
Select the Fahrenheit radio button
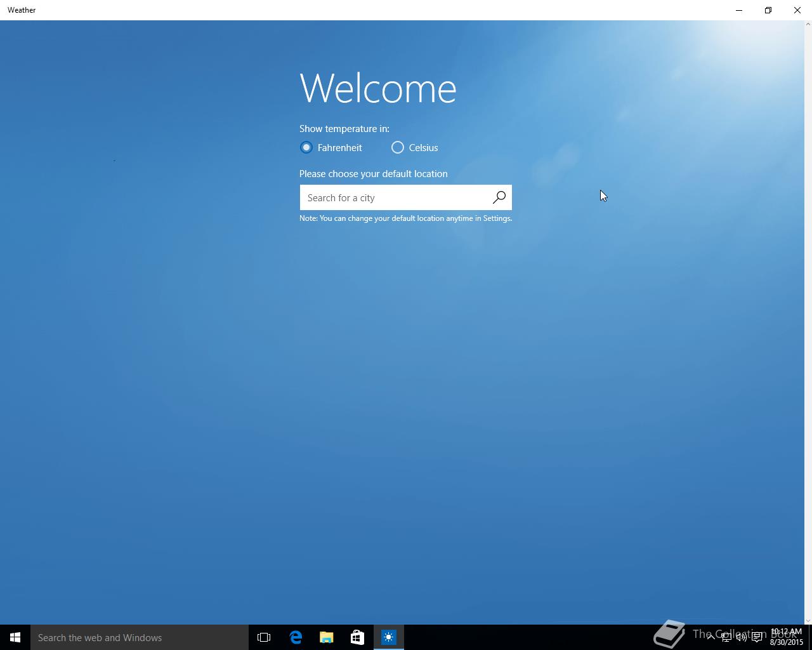coord(306,147)
